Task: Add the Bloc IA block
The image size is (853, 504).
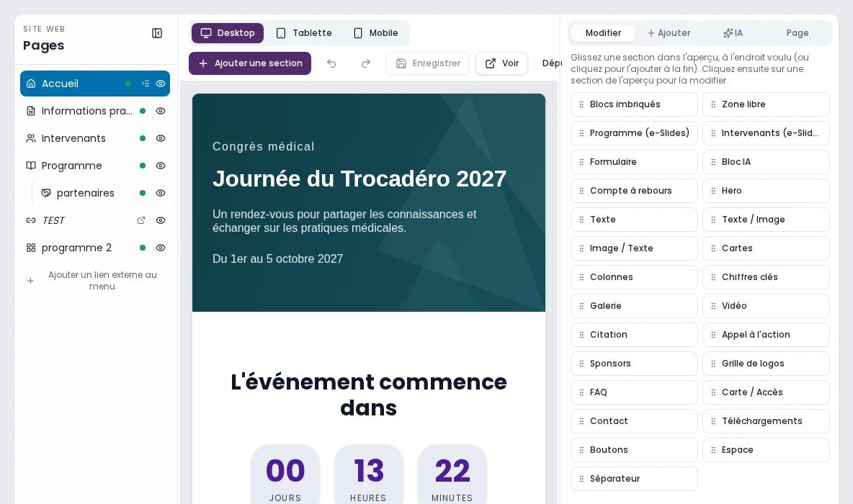Action: coord(766,162)
